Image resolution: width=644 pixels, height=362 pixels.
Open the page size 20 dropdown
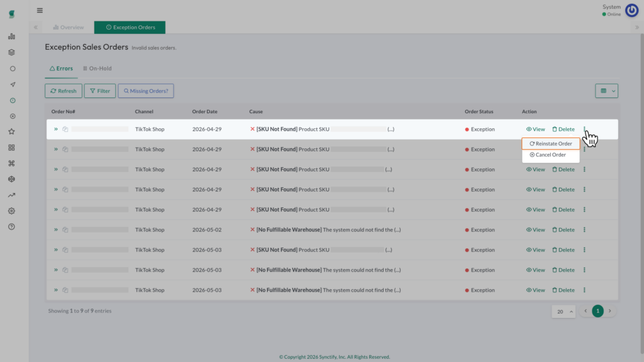click(563, 312)
